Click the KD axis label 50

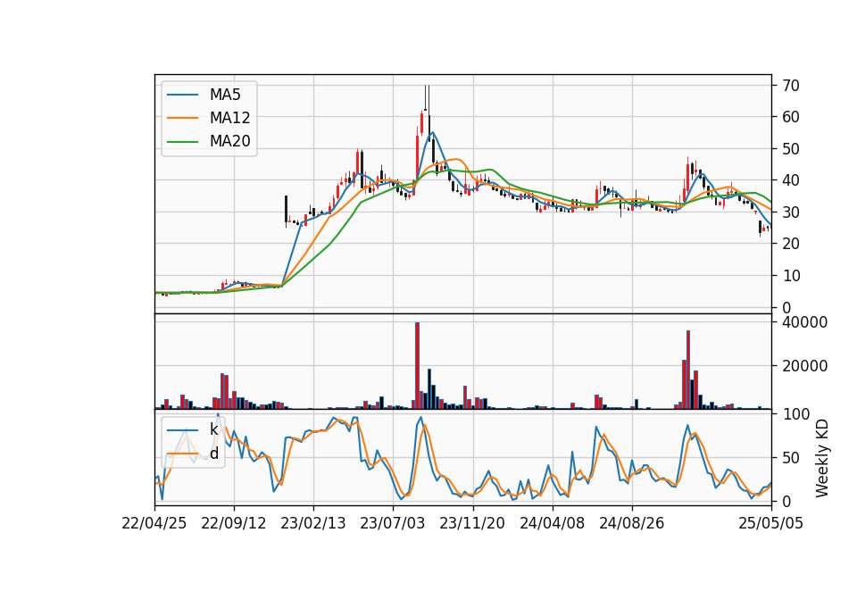(791, 457)
